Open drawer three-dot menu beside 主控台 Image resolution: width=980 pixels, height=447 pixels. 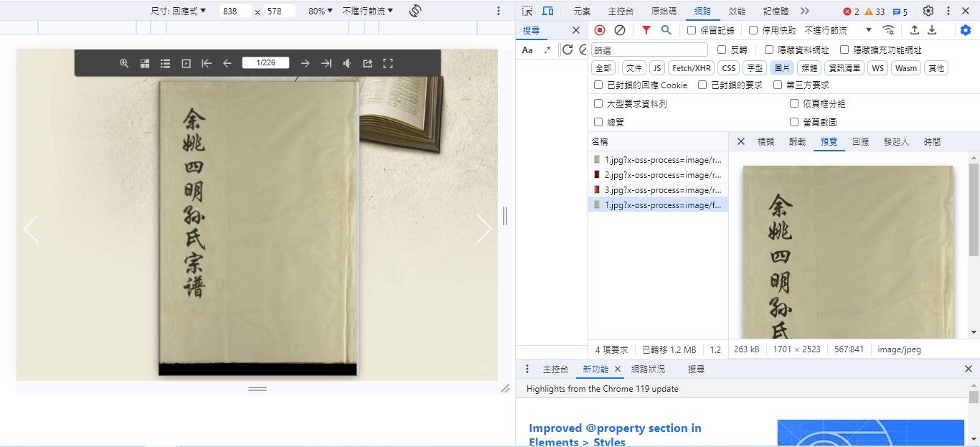[527, 369]
